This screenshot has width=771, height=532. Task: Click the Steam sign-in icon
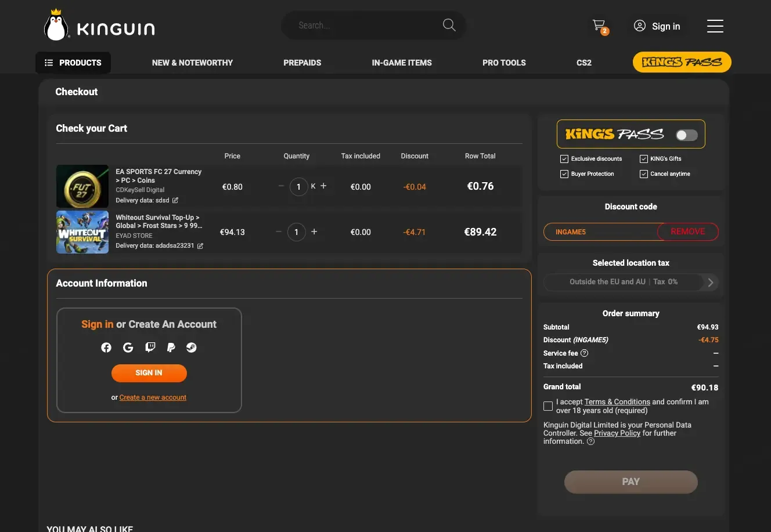(192, 348)
